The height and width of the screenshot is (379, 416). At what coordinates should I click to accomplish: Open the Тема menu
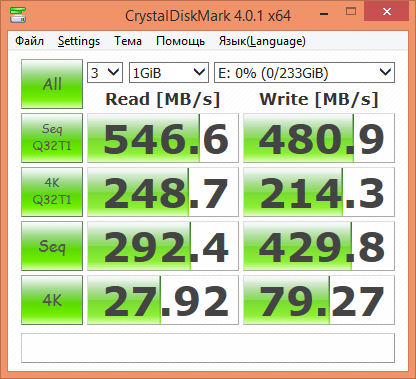coord(128,41)
